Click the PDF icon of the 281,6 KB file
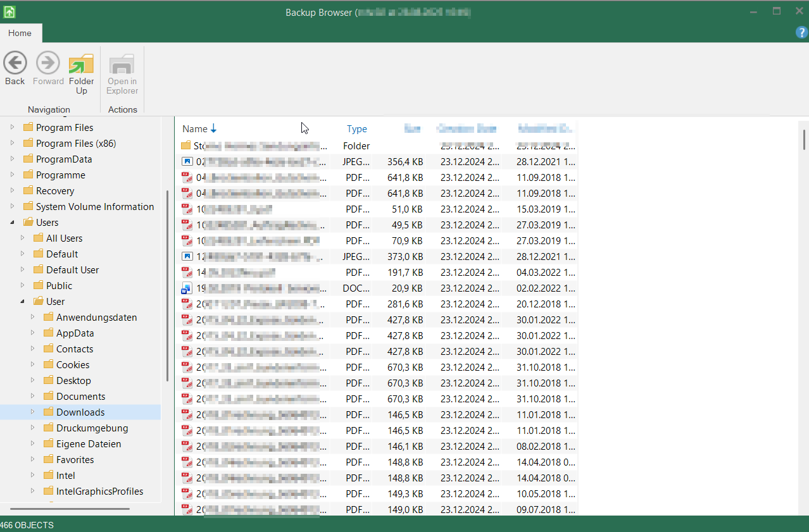The image size is (809, 532). 187,304
